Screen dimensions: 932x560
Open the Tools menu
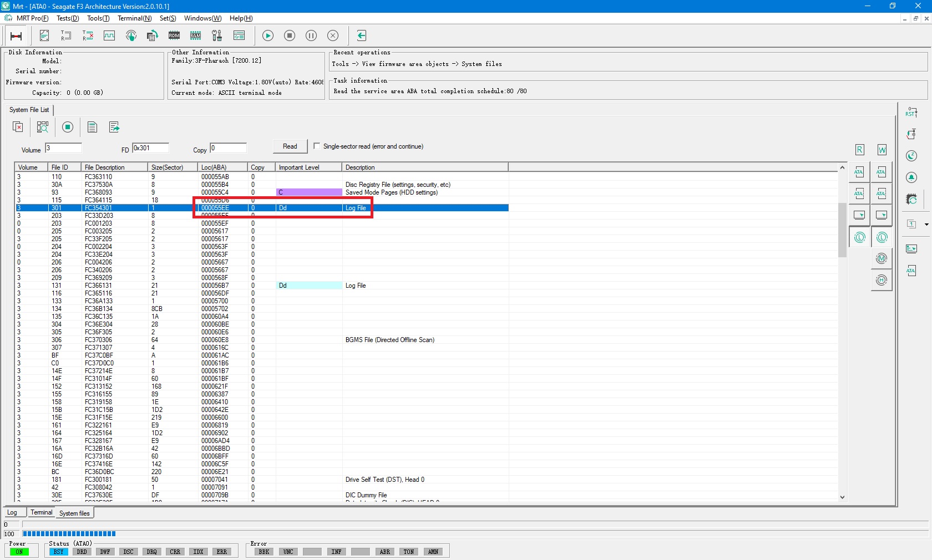click(98, 18)
